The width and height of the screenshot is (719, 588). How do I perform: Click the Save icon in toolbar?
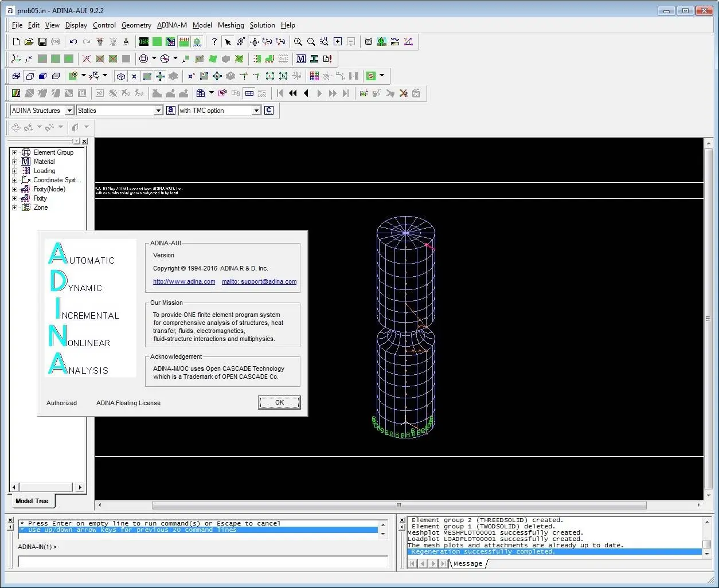coord(42,42)
